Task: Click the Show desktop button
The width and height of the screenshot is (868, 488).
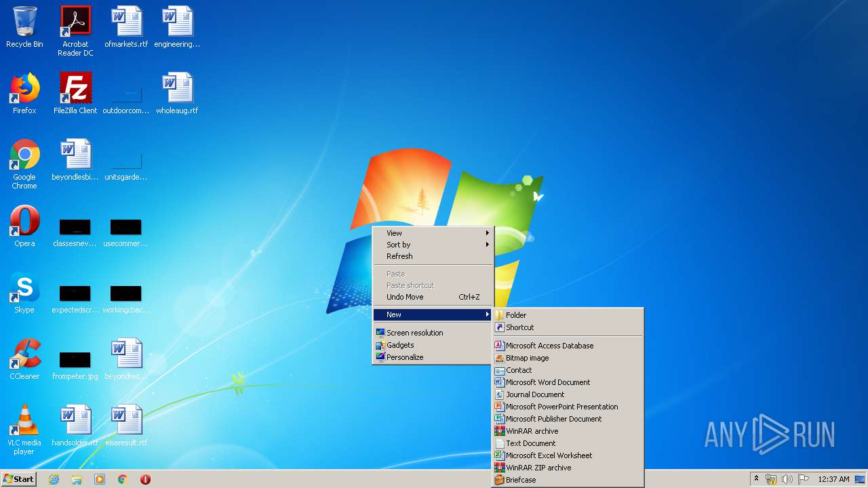Action: click(x=861, y=479)
